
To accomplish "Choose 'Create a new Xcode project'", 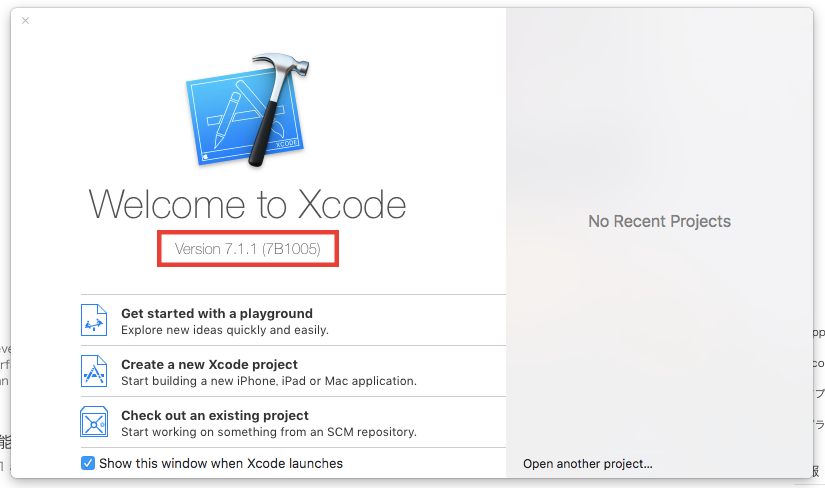I will (x=293, y=371).
